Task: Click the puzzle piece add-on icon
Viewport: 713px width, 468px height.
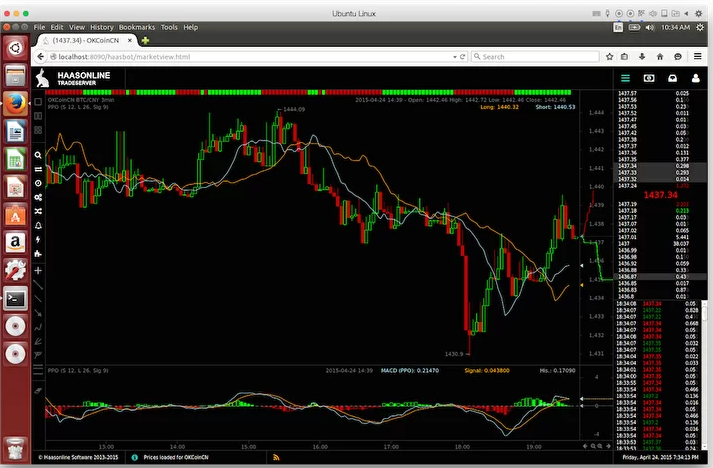Action: tap(38, 254)
